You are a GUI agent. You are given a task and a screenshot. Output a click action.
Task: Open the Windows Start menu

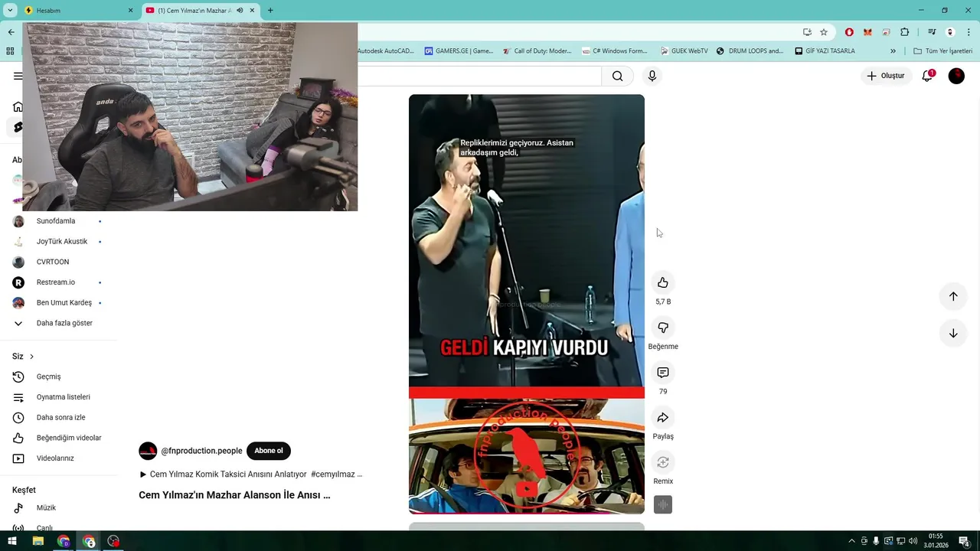pyautogui.click(x=12, y=541)
